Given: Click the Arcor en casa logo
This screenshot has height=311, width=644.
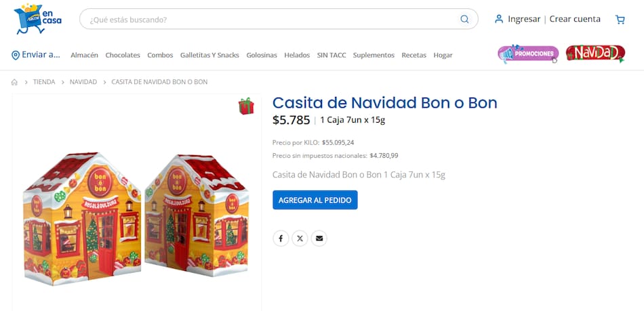Looking at the screenshot, I should point(37,19).
